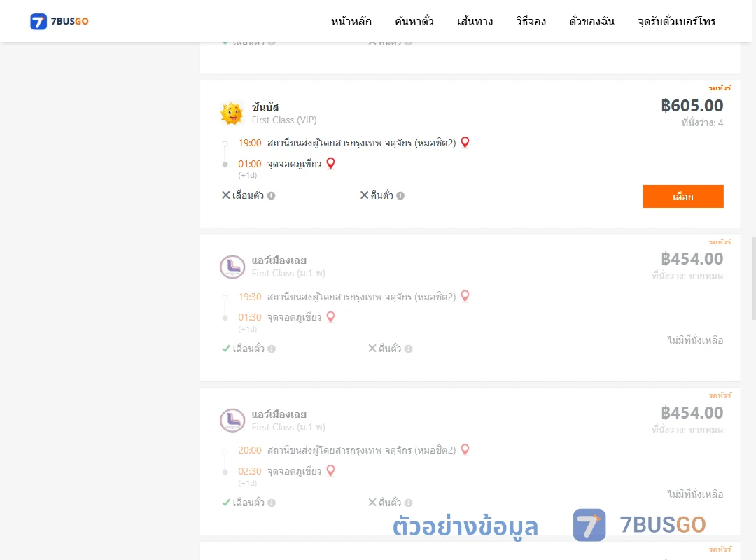The image size is (756, 560).
Task: Click info icon next to เลื่อนตั๋ว for ซันบัส
Action: pos(272,195)
